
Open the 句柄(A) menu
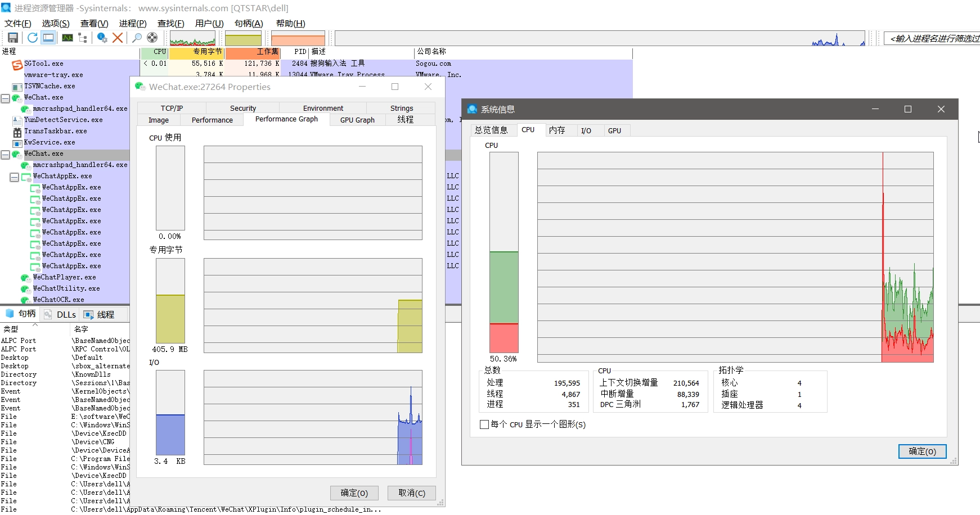click(249, 23)
